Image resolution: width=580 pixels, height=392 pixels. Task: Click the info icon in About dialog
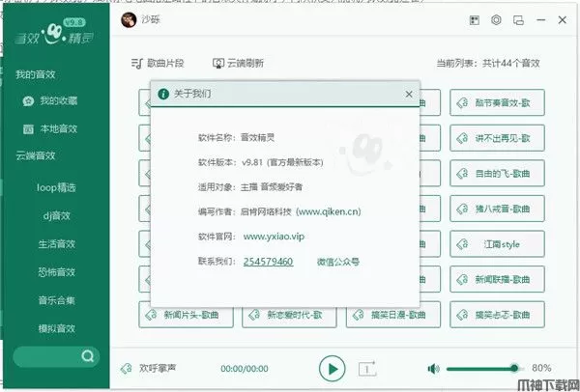click(x=163, y=94)
